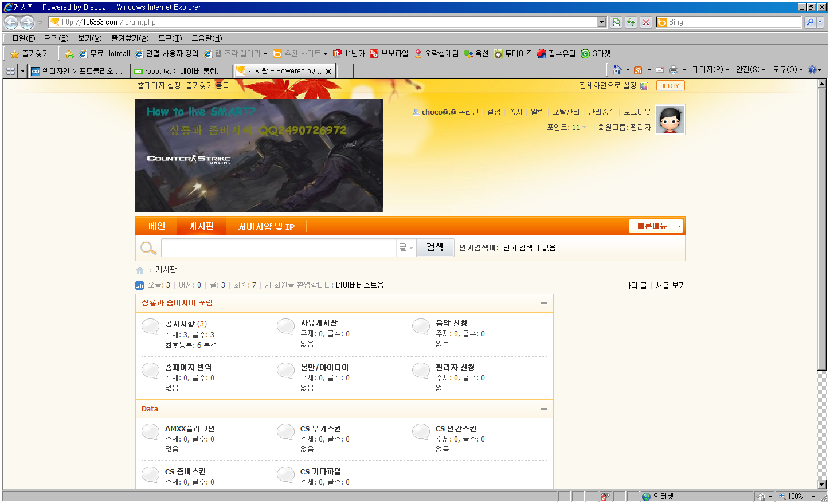Open the 큰메뉴 dropdown
This screenshot has width=830, height=504.
(x=656, y=226)
